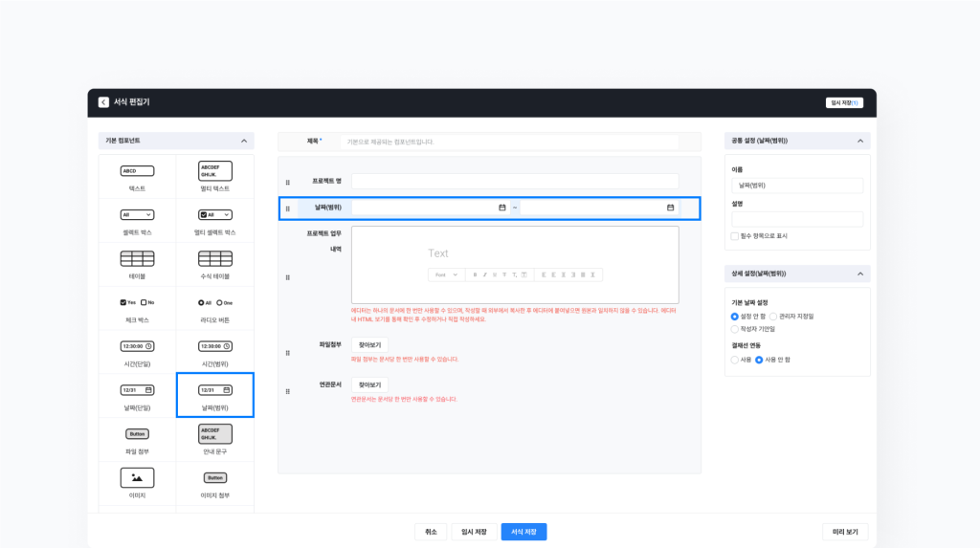This screenshot has height=548, width=980.
Task: Add the 테이블 component
Action: pyautogui.click(x=137, y=259)
